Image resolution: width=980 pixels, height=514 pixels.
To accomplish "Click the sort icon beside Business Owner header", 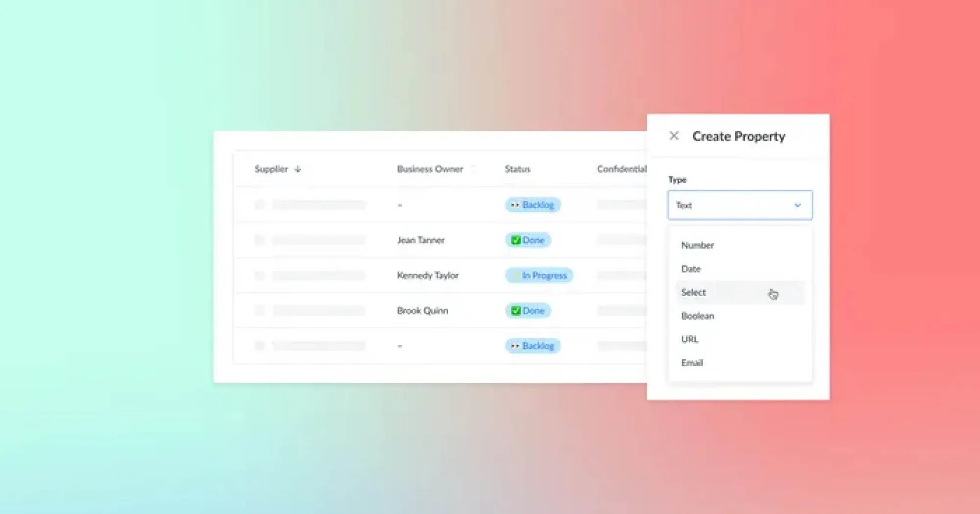I will pos(473,168).
